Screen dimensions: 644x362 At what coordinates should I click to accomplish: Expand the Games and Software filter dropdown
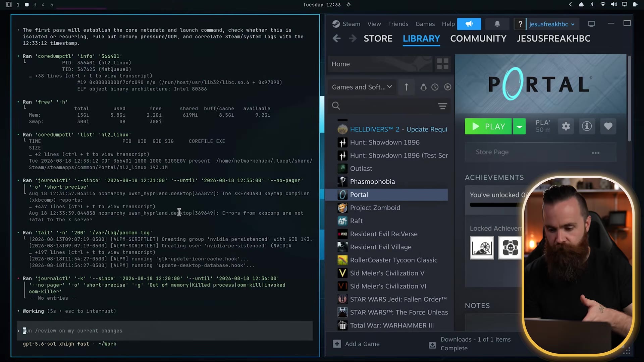362,87
